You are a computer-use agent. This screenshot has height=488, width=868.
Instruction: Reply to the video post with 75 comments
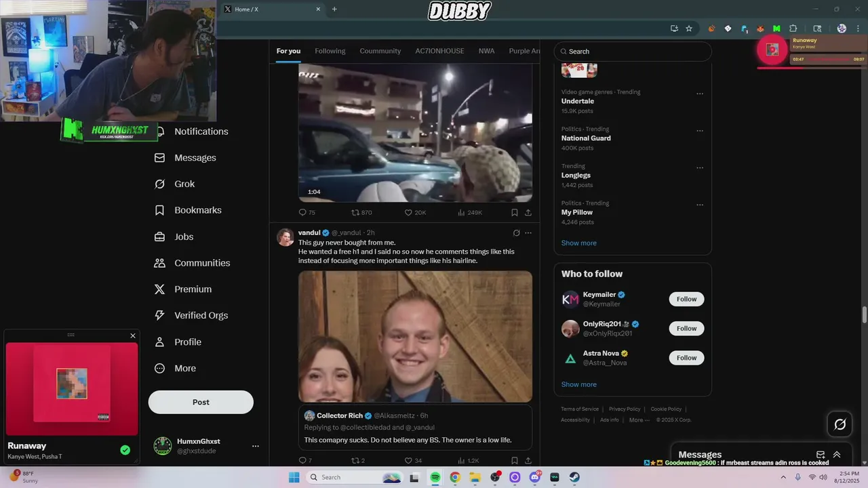point(307,213)
